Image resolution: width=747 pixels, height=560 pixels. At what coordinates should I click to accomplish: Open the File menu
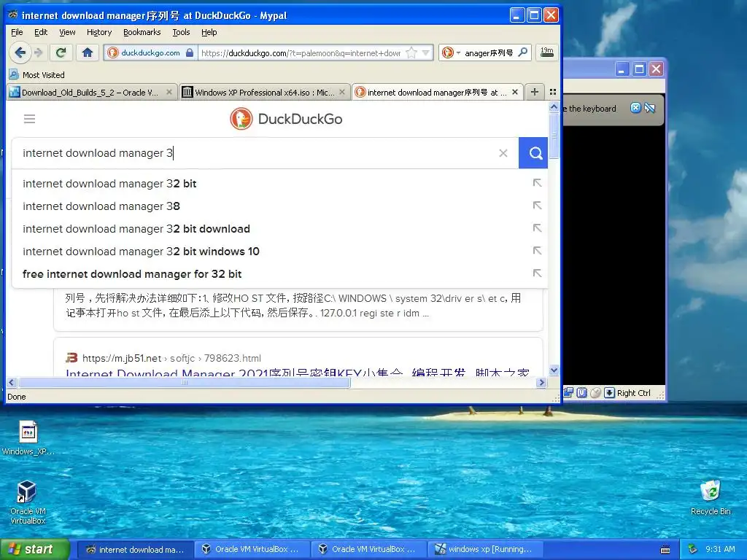[x=17, y=32]
